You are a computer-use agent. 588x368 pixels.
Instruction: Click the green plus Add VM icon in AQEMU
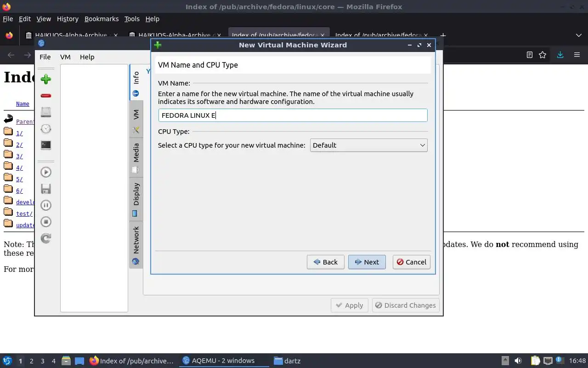[x=46, y=79]
